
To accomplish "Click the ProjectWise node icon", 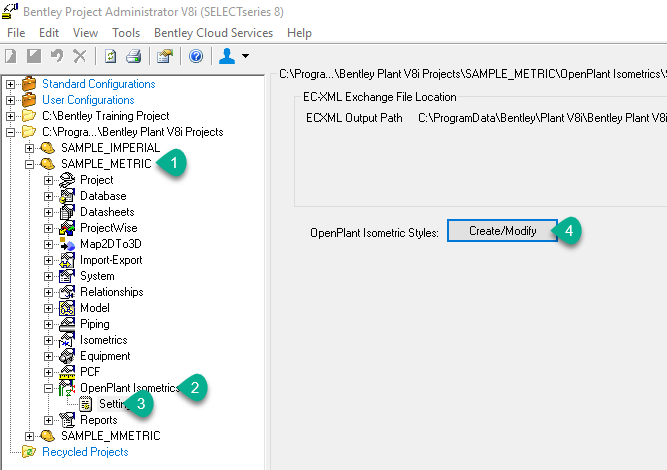I will (67, 228).
